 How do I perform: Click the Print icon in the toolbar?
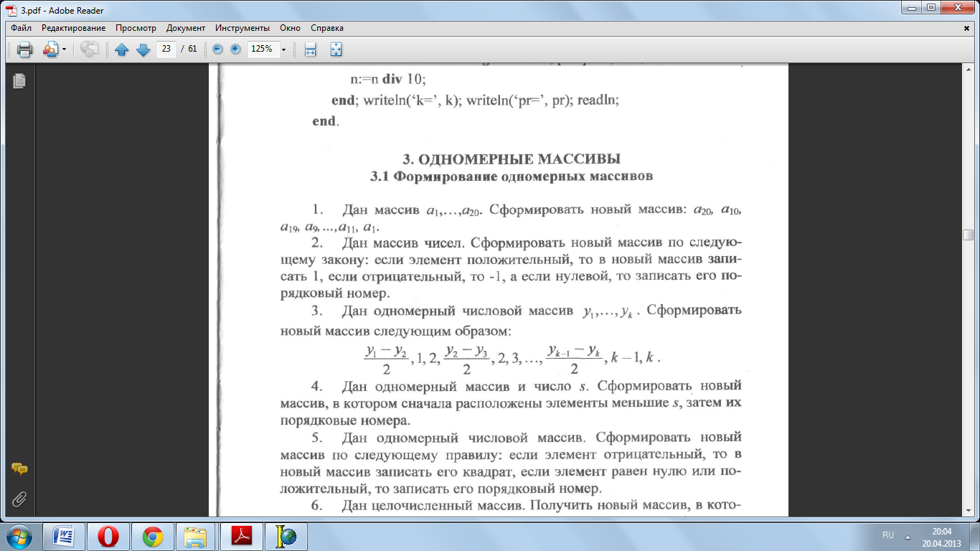24,50
